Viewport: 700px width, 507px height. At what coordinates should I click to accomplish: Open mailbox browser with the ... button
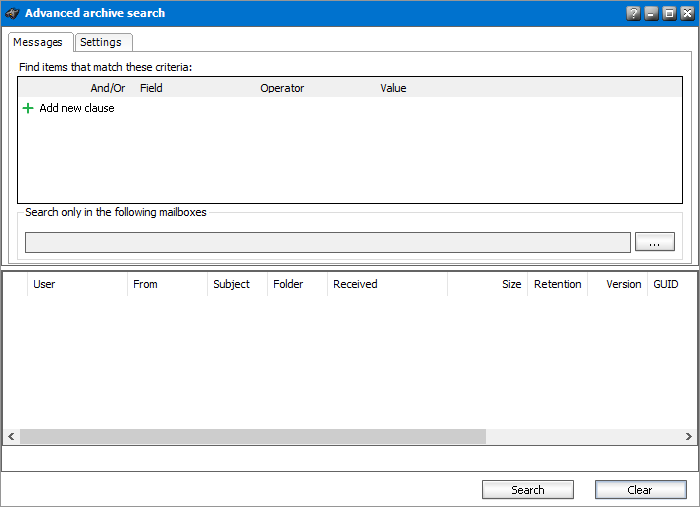pos(654,241)
